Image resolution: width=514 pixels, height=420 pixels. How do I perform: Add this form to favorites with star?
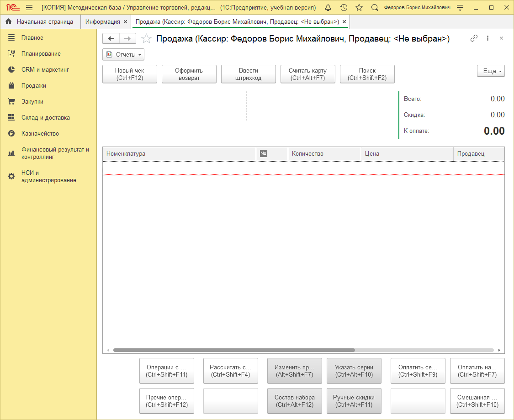(x=146, y=39)
